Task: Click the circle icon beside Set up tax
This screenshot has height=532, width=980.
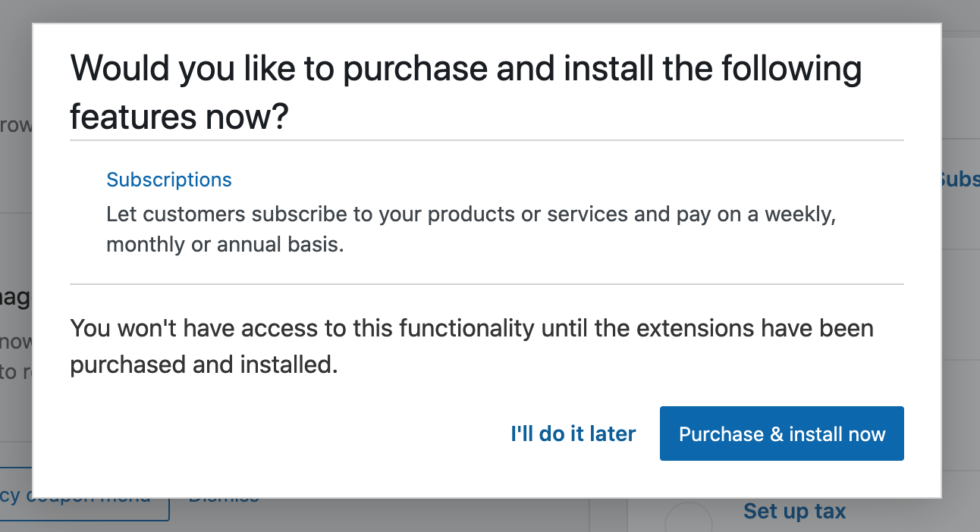Action: click(689, 519)
